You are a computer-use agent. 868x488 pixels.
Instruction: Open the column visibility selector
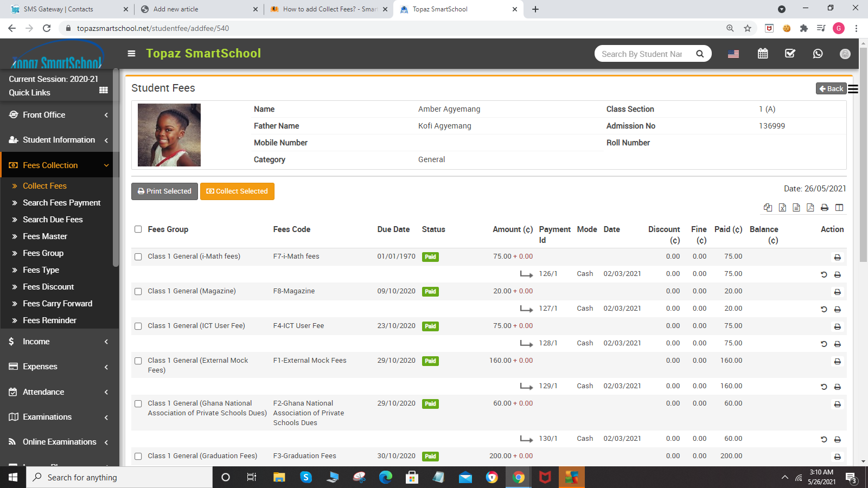839,208
